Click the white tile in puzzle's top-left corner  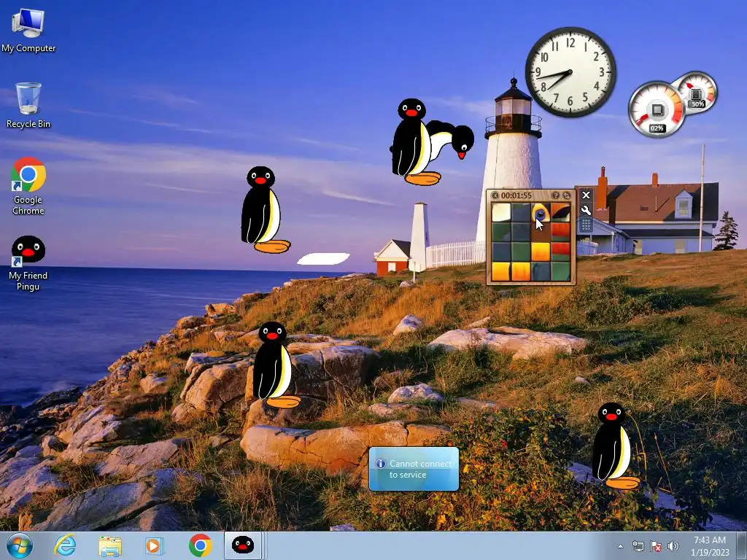tap(501, 212)
